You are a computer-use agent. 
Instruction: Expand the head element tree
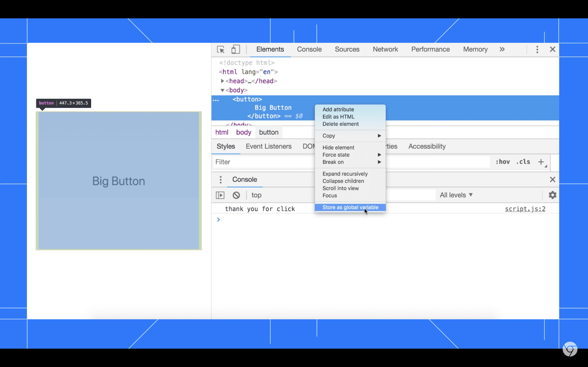click(x=222, y=81)
